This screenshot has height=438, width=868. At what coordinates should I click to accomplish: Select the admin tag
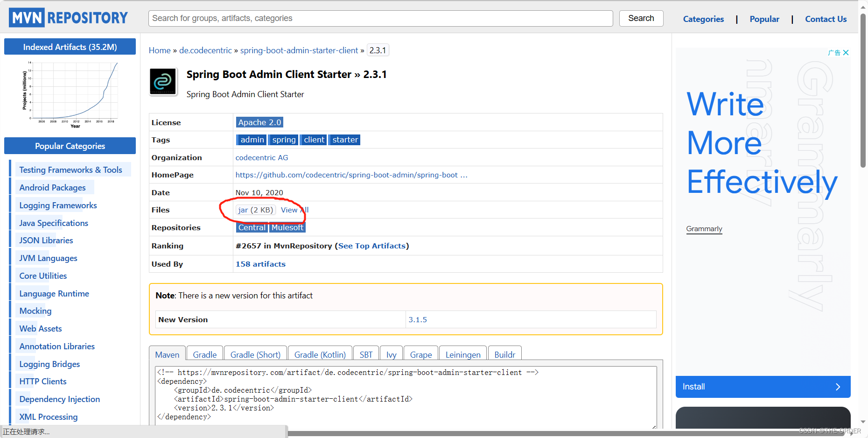(252, 140)
